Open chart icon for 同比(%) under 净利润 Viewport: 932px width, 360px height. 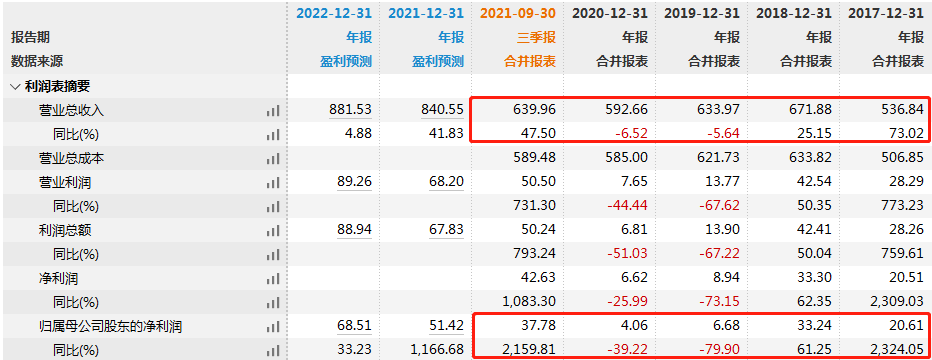273,303
